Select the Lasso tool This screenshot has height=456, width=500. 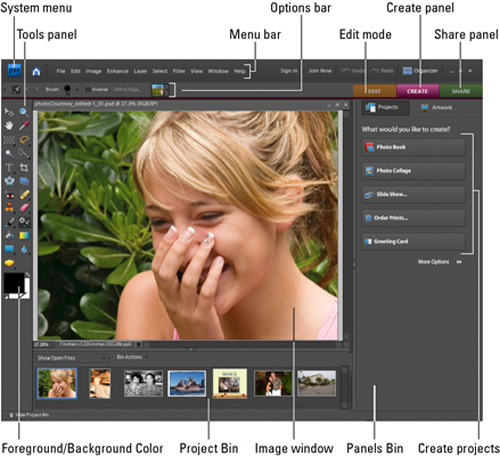tap(24, 140)
